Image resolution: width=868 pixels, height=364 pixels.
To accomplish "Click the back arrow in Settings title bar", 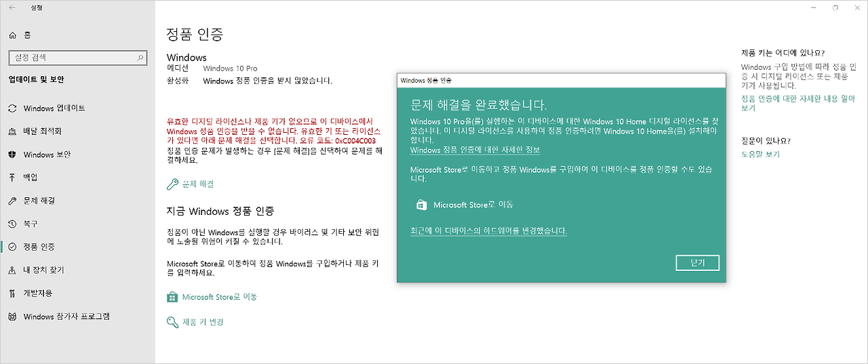I will (12, 7).
